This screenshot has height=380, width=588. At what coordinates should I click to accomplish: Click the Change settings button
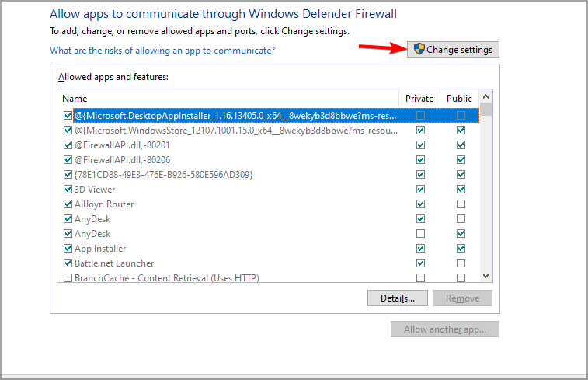[454, 50]
